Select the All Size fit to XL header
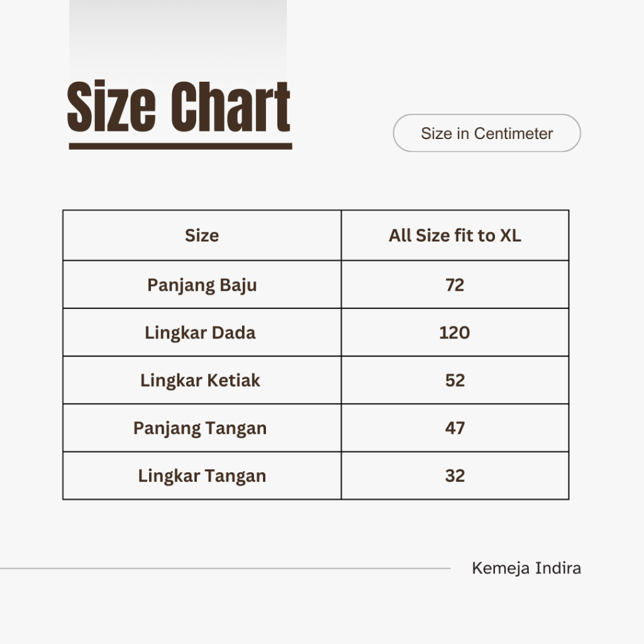The image size is (644, 644). (x=455, y=236)
